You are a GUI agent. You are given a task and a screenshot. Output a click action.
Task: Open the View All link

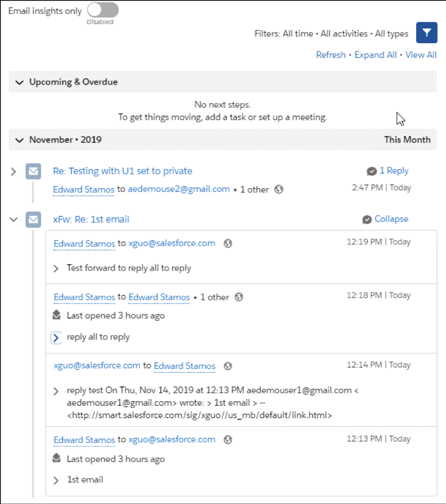(421, 55)
